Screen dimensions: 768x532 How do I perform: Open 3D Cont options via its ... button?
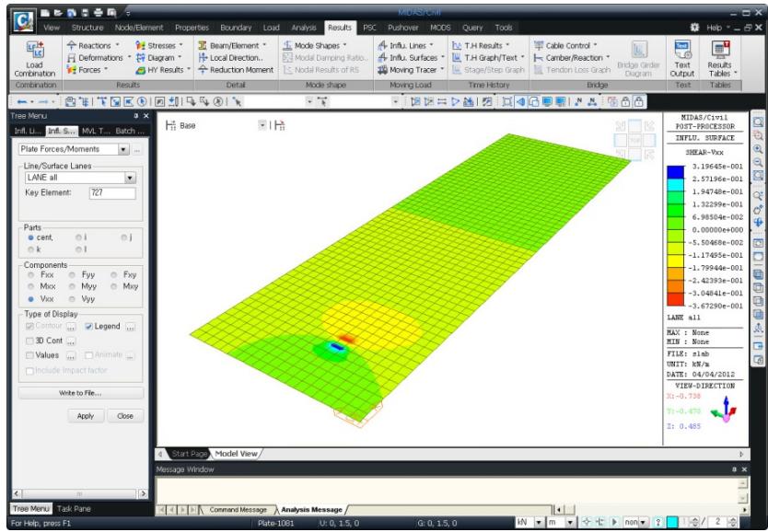click(71, 341)
